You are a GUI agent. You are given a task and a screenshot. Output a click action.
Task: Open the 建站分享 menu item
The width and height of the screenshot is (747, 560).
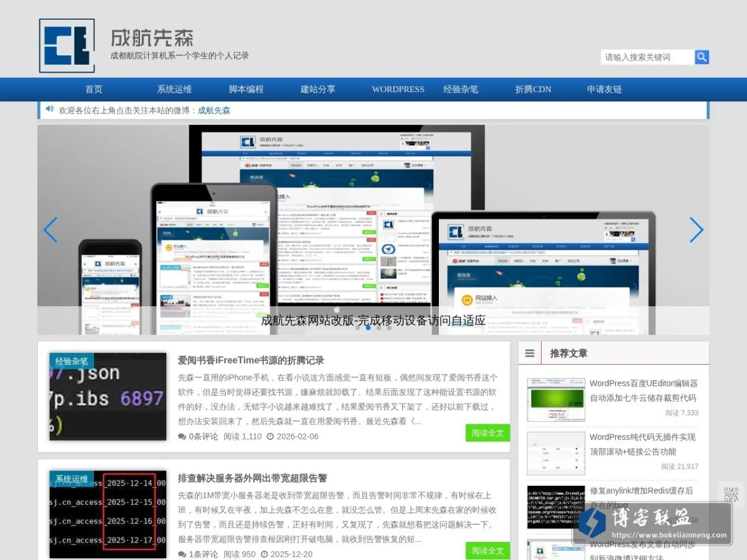coord(318,89)
